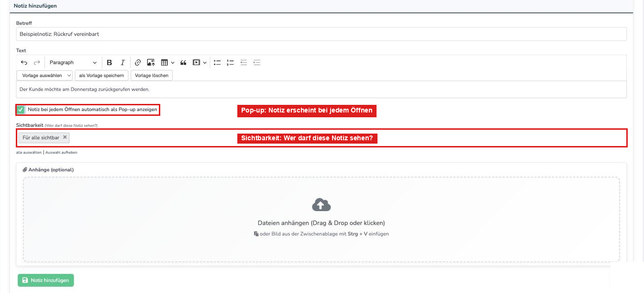
Task: Click the green 'Notiz hinzufügen' button
Action: 46,281
